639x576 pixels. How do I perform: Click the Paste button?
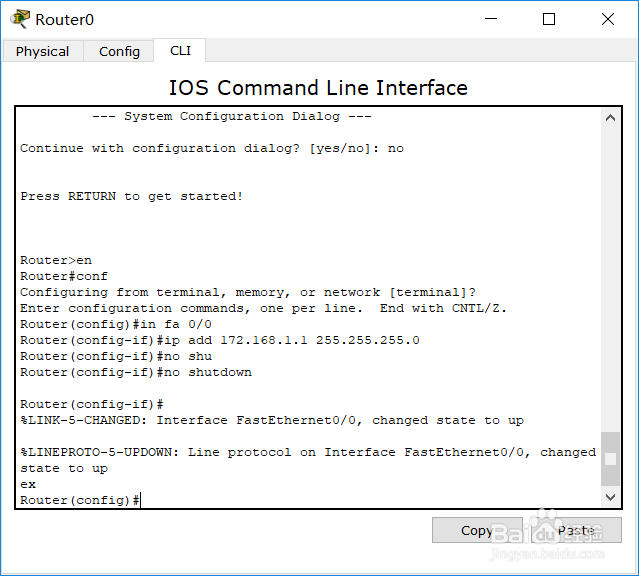click(x=576, y=530)
